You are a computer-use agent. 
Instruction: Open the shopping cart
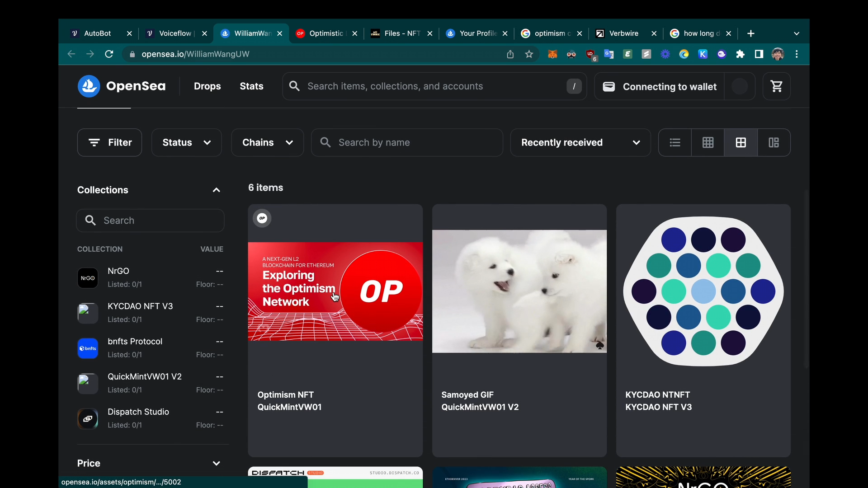click(777, 86)
